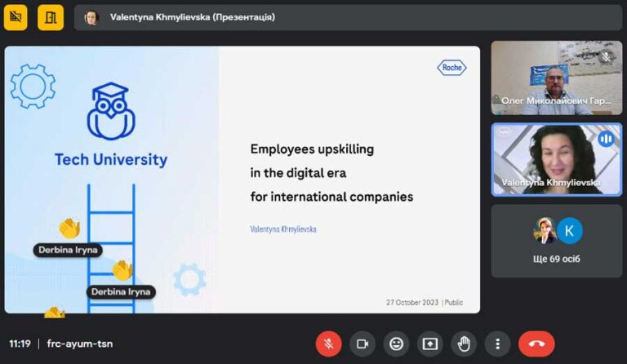Click the speaking indicator on Valentyna's tile

click(x=606, y=139)
